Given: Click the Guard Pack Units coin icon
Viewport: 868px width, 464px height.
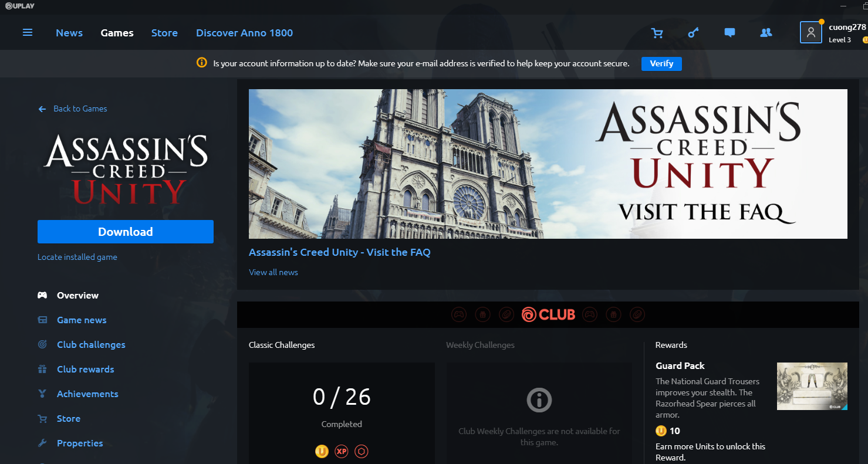Looking at the screenshot, I should [x=661, y=431].
